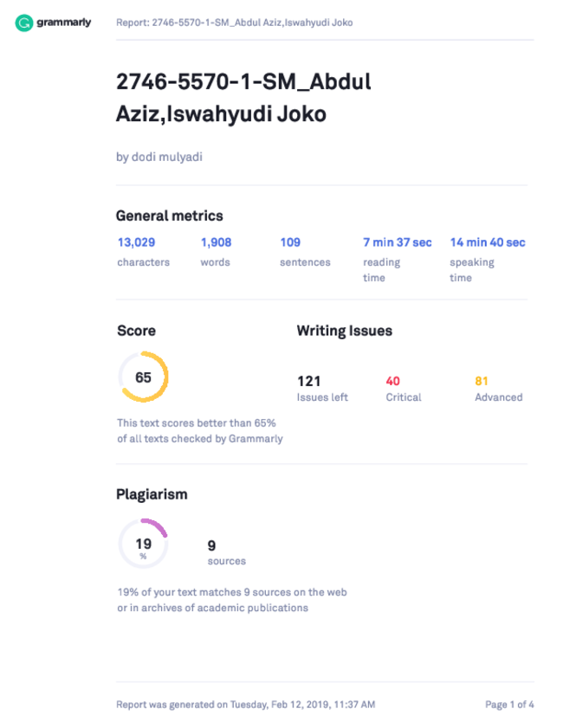Click the Grammarly logo icon

(23, 23)
